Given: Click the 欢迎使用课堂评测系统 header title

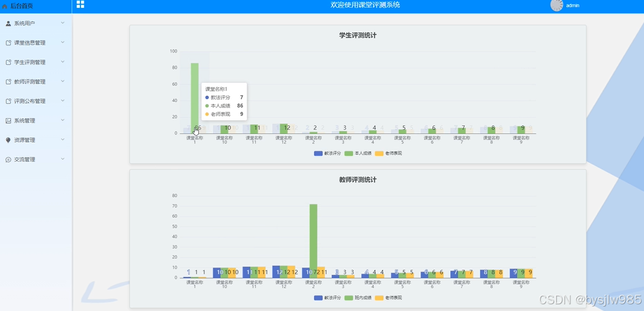Looking at the screenshot, I should tap(365, 5).
